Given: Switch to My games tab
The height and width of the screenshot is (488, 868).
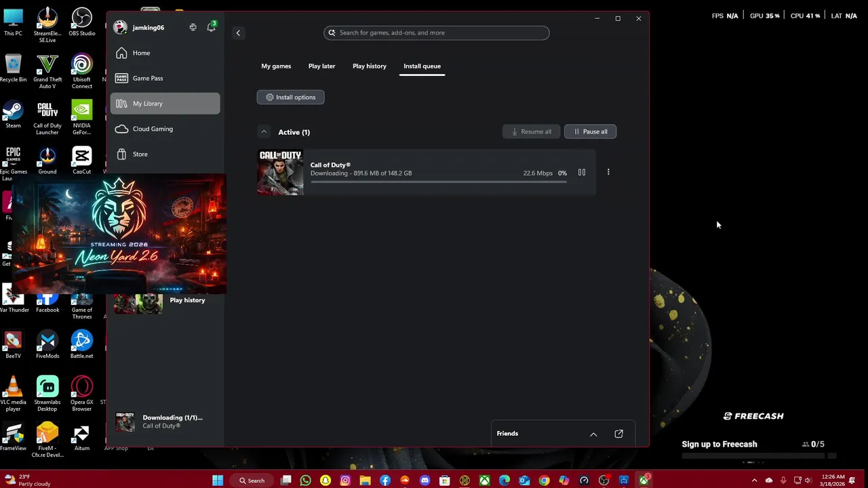Looking at the screenshot, I should click(x=276, y=66).
